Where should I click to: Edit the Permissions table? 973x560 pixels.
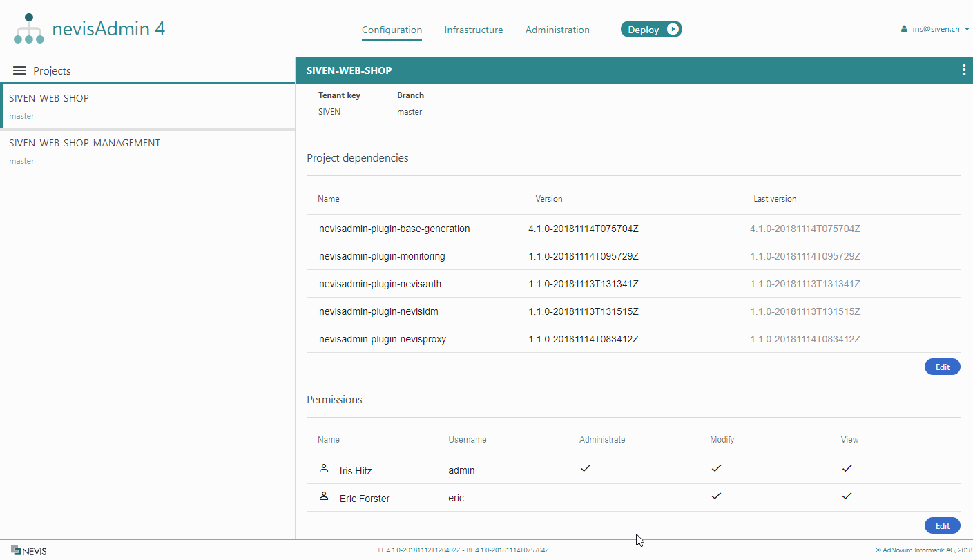[942, 526]
